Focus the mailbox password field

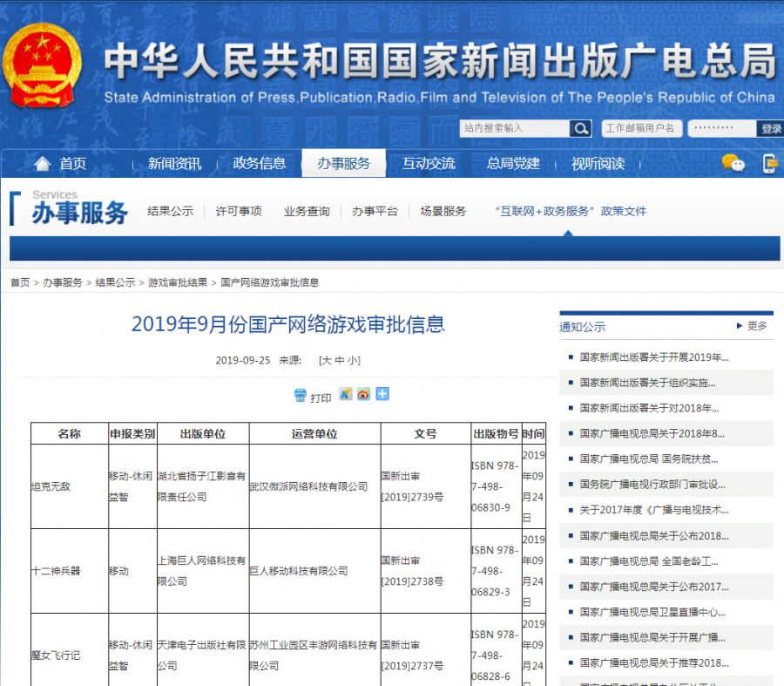tap(722, 129)
